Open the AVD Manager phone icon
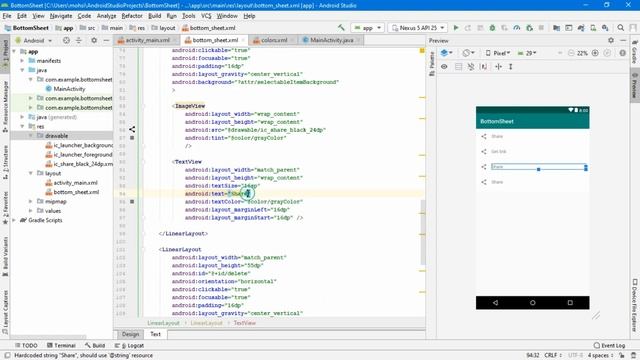The image size is (640, 360). pyautogui.click(x=593, y=28)
